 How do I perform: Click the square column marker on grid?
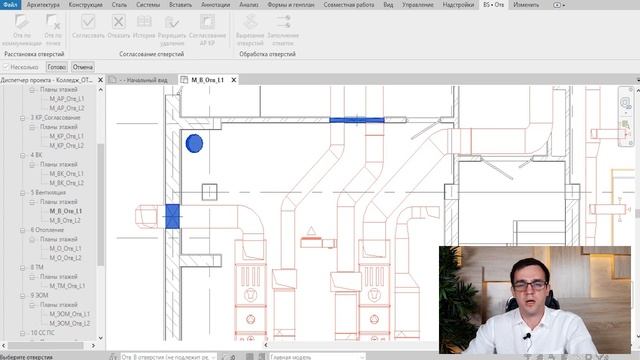[x=209, y=192]
